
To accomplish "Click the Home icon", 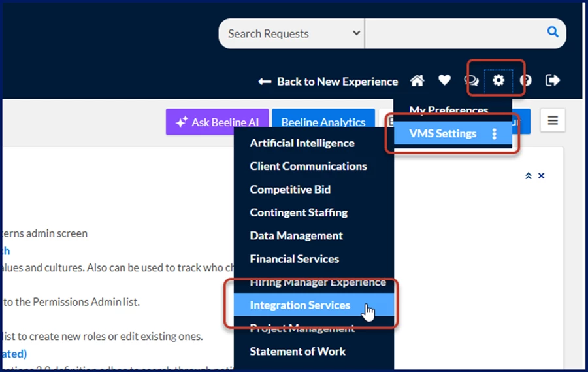I will [x=417, y=80].
